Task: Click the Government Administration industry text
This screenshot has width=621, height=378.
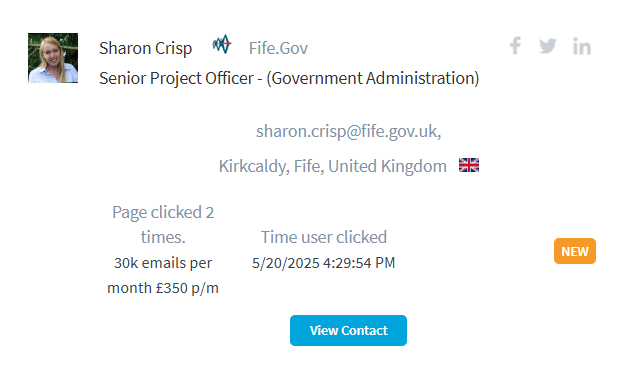Action: 373,78
